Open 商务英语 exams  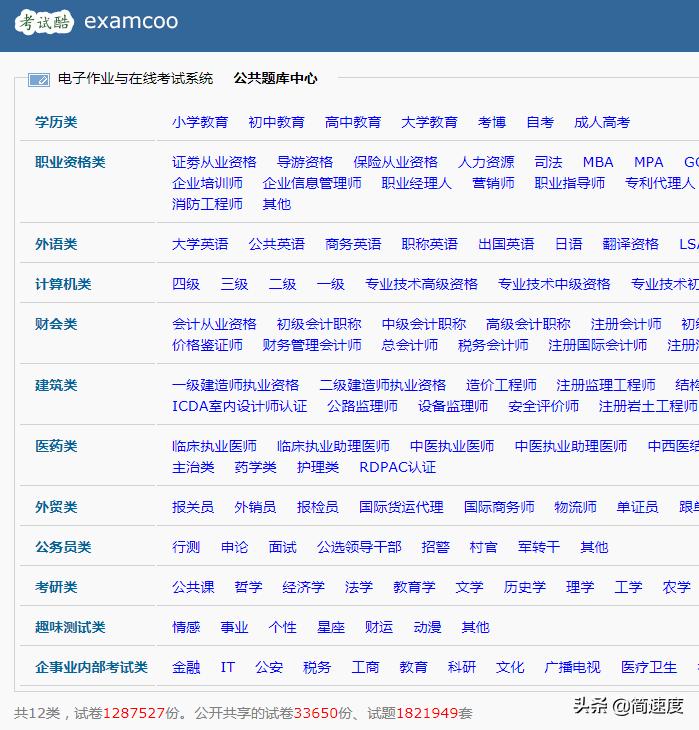click(353, 244)
